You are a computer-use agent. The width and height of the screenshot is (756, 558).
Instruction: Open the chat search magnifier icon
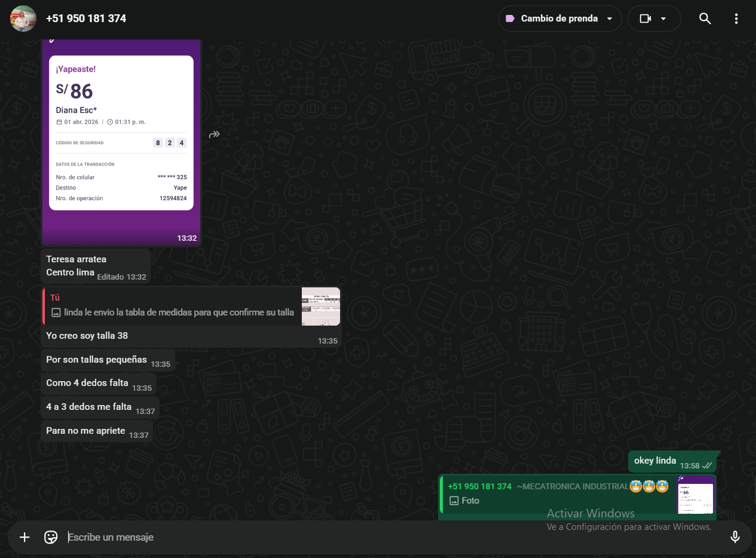coord(705,19)
